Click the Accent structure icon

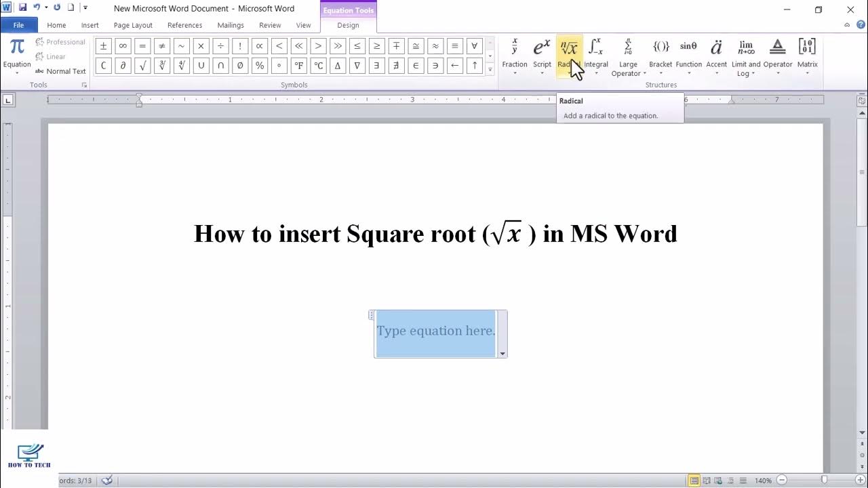(716, 56)
